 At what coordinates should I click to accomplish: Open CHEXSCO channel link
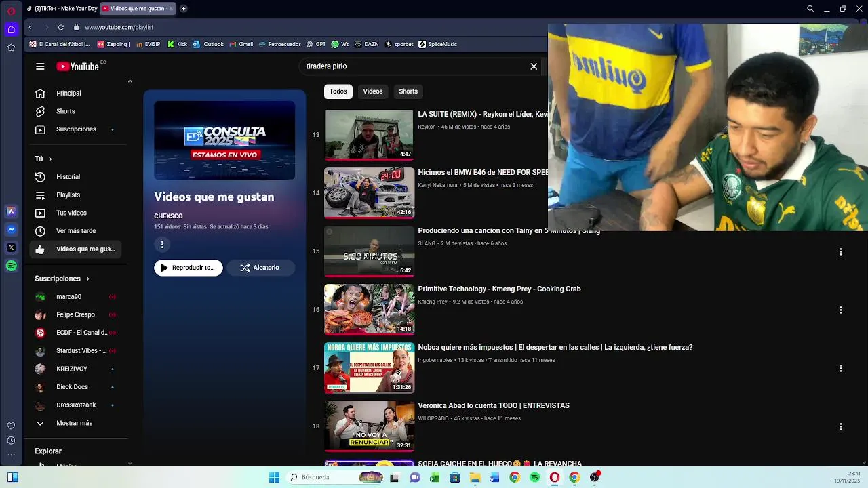168,216
